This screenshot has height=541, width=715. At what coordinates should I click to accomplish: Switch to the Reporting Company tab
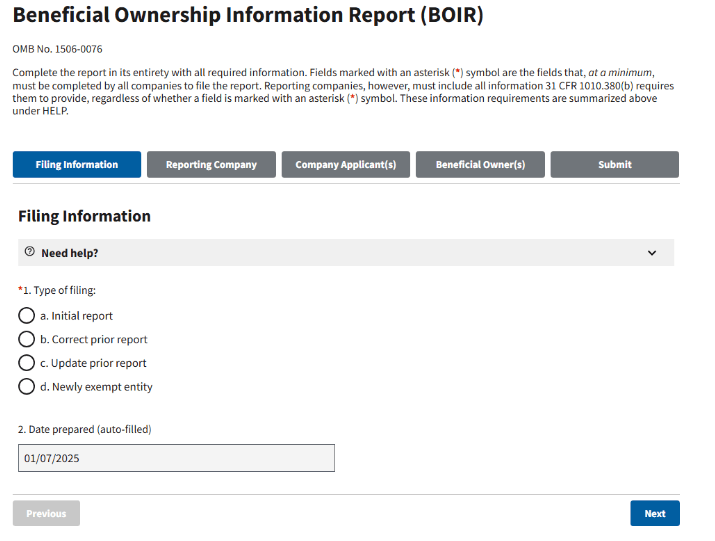pos(211,165)
